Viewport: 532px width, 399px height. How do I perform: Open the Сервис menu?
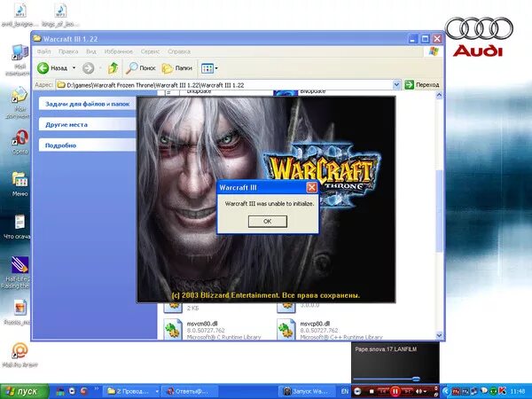[x=150, y=51]
